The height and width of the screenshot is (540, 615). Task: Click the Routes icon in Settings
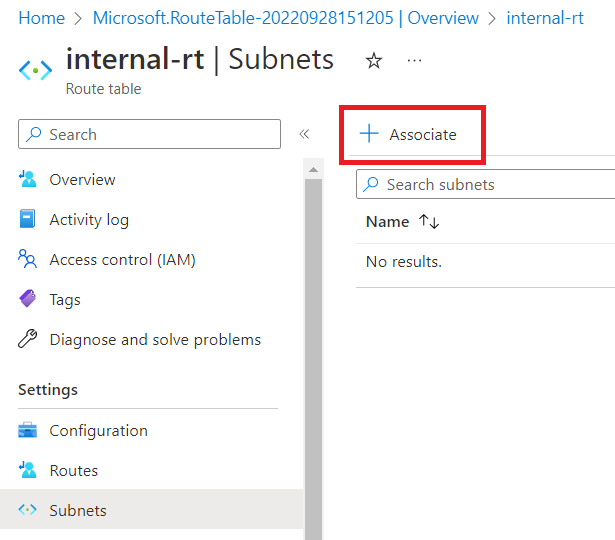click(28, 471)
